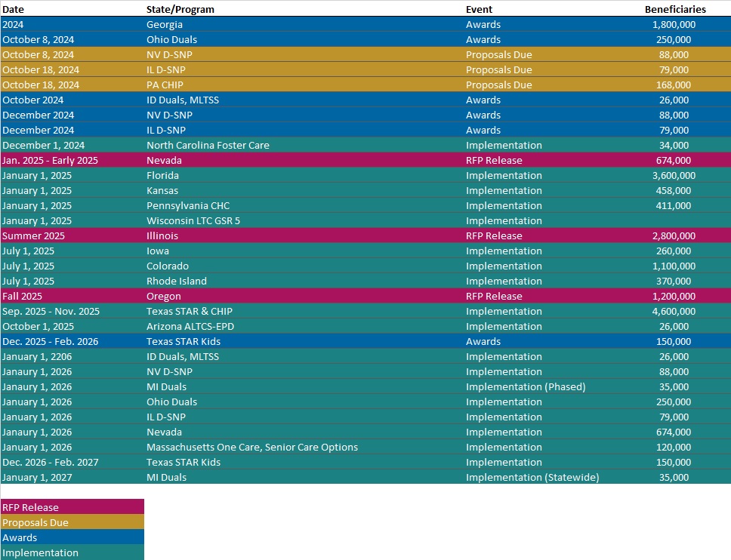Click the January 1, 2206 date cell
The height and width of the screenshot is (560, 731).
pos(36,356)
